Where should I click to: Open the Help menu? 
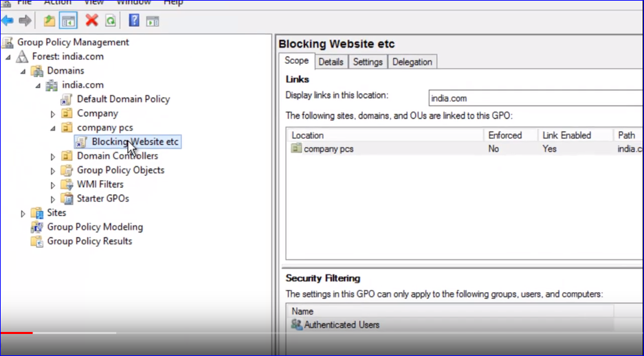point(173,3)
